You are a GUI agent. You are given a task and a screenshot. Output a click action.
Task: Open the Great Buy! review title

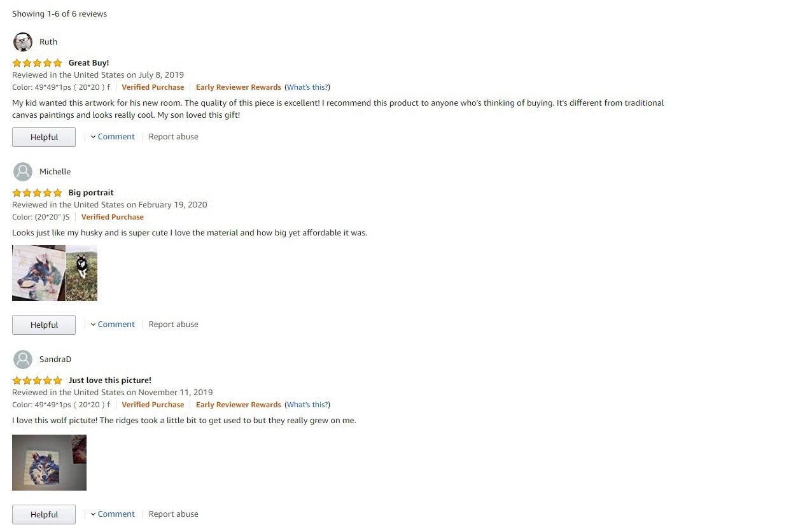(89, 63)
